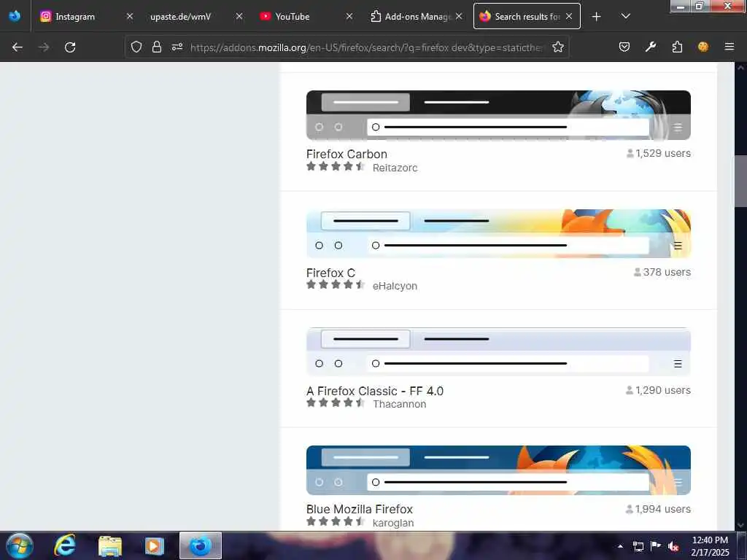Click the Blue Mozilla Firefox preview image
Image resolution: width=747 pixels, height=560 pixels.
coord(498,470)
